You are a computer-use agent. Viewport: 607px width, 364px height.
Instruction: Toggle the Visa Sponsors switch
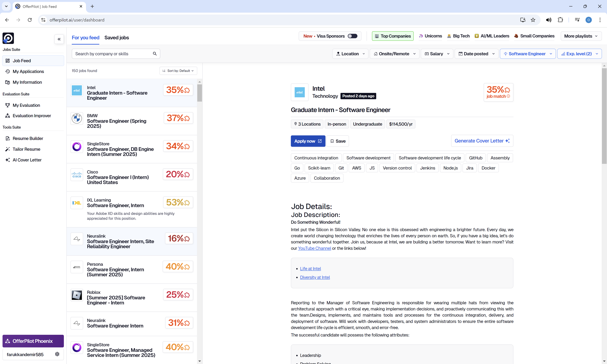click(353, 36)
